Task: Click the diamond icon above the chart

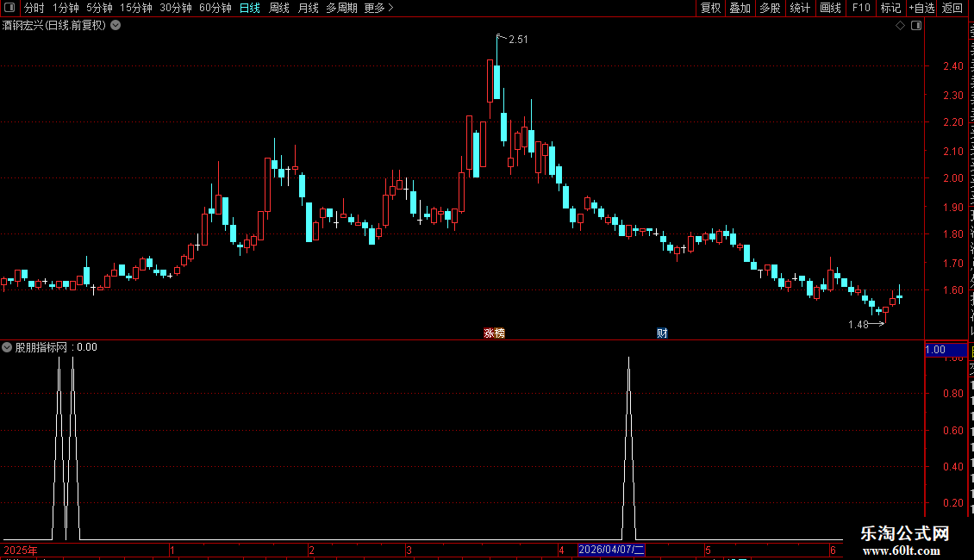Action: point(900,26)
